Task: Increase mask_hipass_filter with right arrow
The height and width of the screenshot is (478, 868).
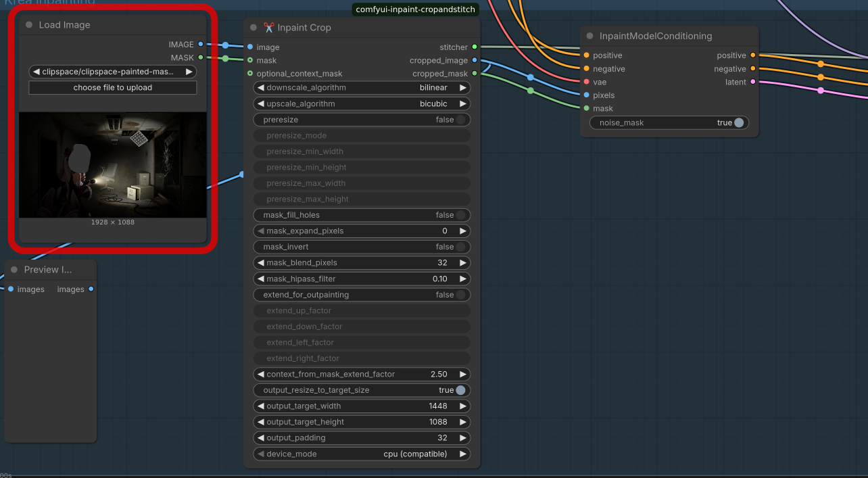Action: point(463,279)
